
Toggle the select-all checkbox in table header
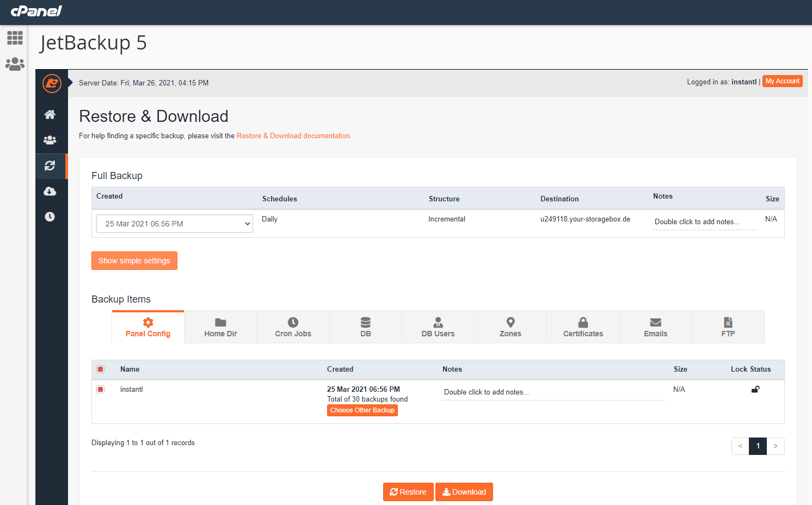click(x=101, y=369)
